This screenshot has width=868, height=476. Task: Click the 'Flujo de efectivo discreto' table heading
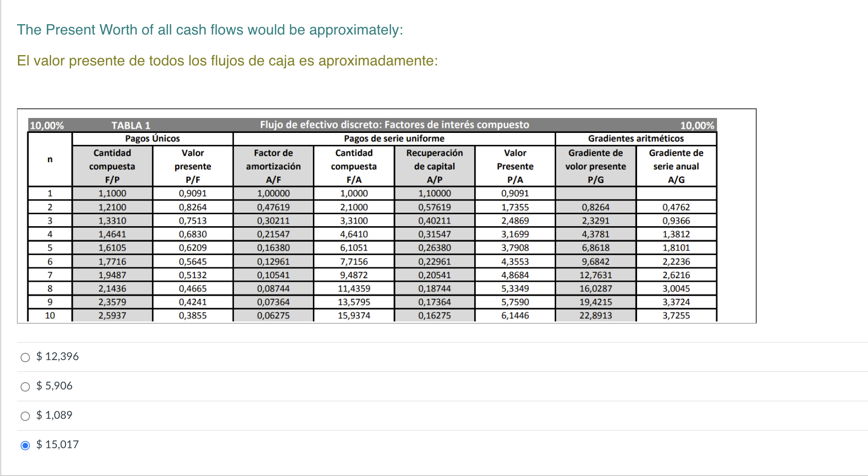394,125
